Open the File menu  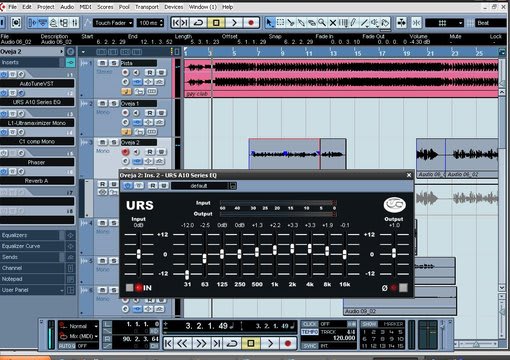(x=12, y=7)
